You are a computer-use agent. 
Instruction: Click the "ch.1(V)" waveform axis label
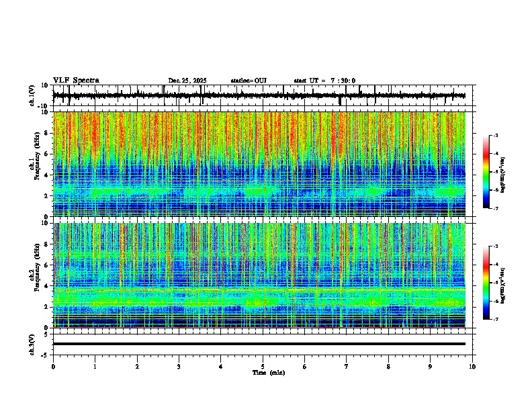click(x=32, y=95)
